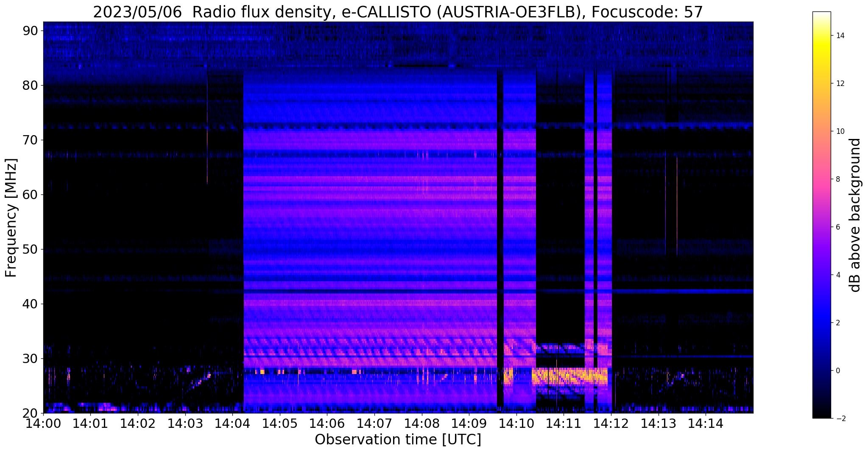Click the colorbar tick value 4

click(837, 275)
